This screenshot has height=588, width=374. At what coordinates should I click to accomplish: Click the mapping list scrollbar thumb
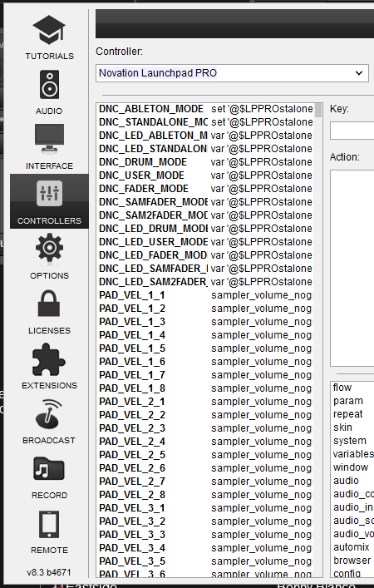point(318,111)
